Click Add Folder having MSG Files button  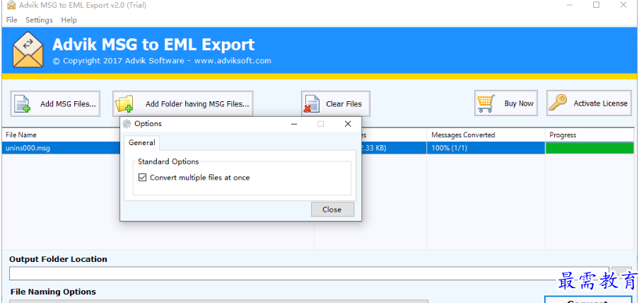point(183,103)
